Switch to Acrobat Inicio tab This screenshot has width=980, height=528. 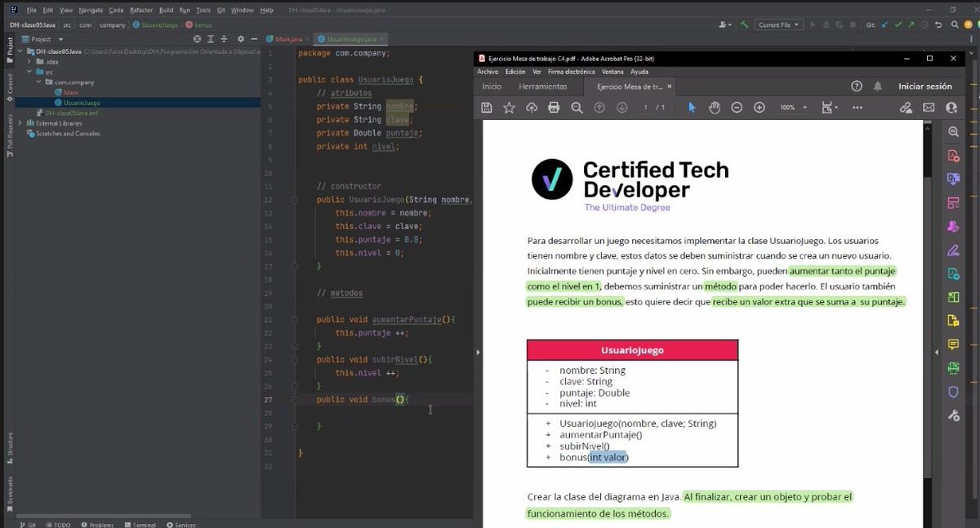click(x=492, y=87)
